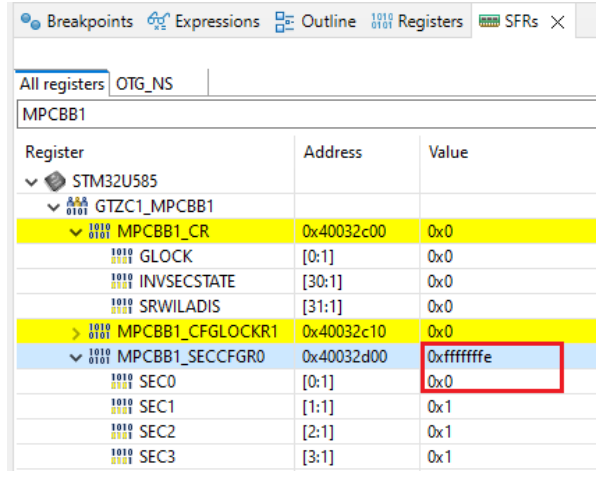Click the SEC2 value 0x1 cell
This screenshot has height=480, width=612.
(439, 431)
